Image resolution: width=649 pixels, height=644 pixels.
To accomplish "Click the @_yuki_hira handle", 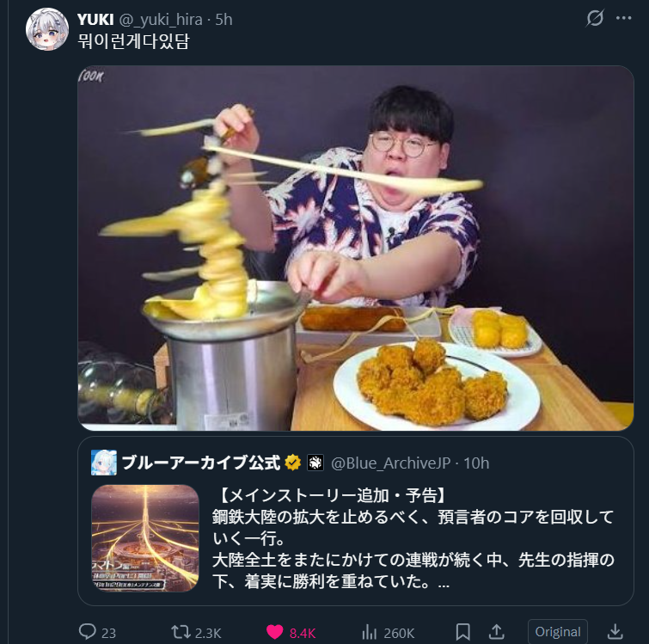I will point(161,20).
